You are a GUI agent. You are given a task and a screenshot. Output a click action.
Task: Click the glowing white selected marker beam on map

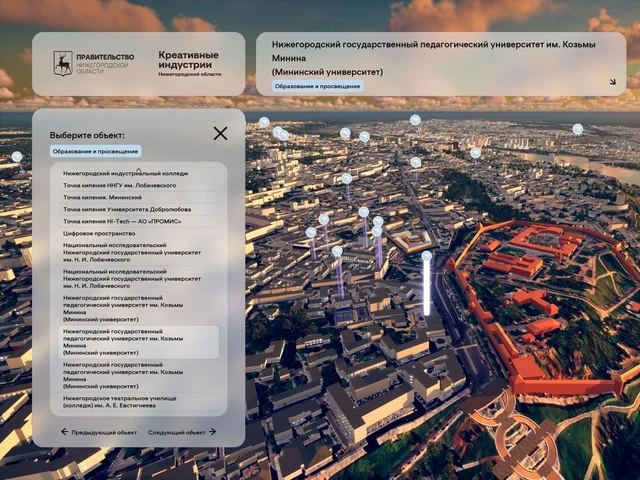427,286
